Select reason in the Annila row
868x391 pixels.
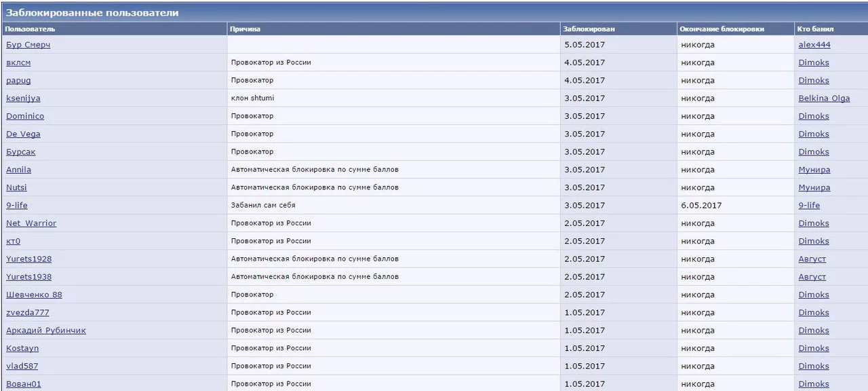coord(315,170)
